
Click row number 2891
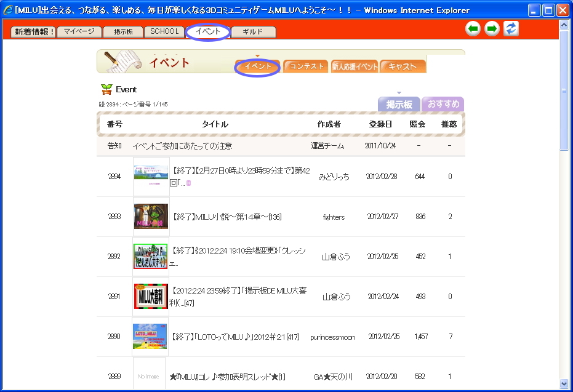click(114, 296)
